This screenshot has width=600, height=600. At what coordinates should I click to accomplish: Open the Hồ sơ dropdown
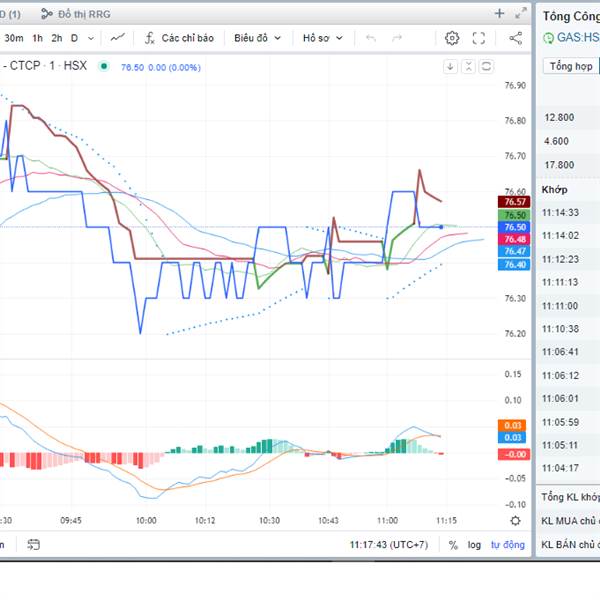coord(322,38)
